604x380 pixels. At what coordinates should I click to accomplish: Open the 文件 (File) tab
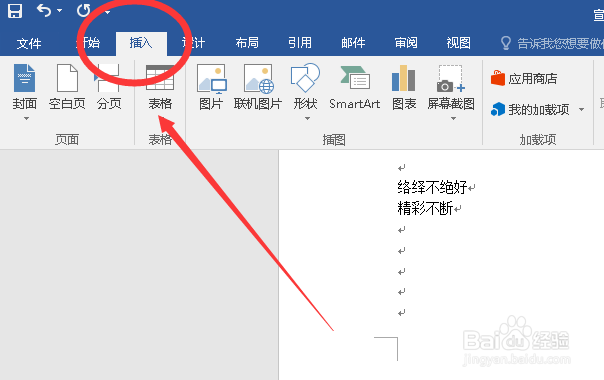pyautogui.click(x=29, y=43)
